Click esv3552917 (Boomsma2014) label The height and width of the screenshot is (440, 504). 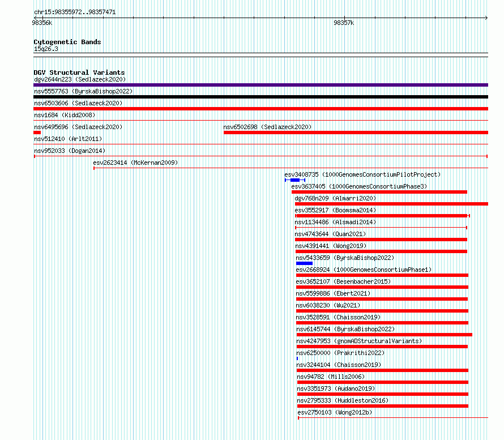[x=335, y=210]
